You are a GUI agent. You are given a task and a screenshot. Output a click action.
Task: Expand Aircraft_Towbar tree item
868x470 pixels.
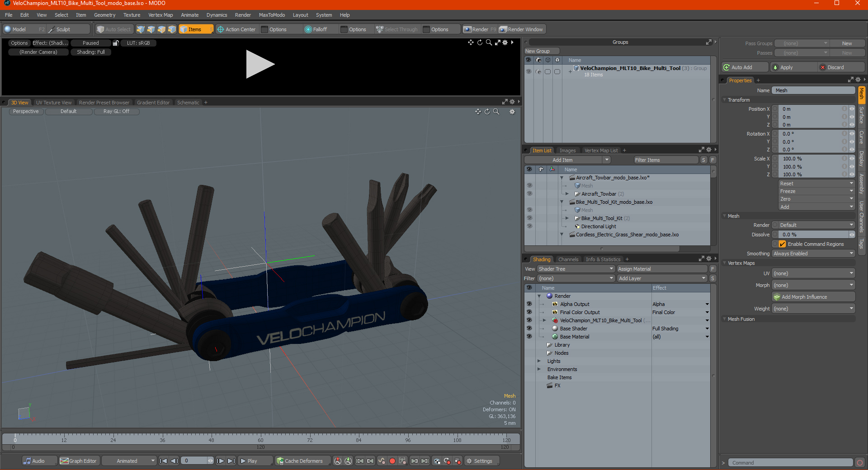pyautogui.click(x=567, y=194)
